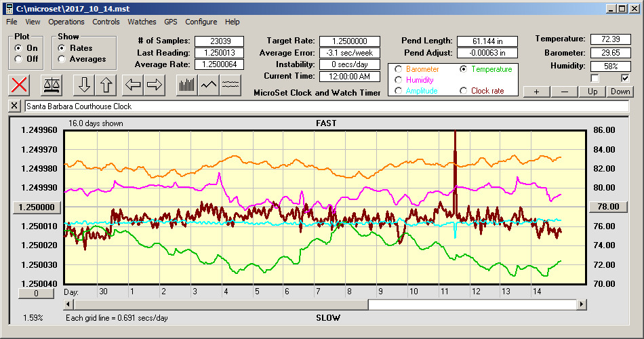The image size is (644, 339).
Task: Select Show Averages radio button
Action: [62, 59]
